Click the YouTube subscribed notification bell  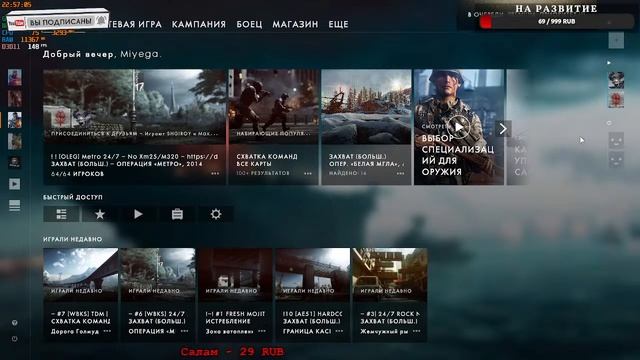point(101,20)
